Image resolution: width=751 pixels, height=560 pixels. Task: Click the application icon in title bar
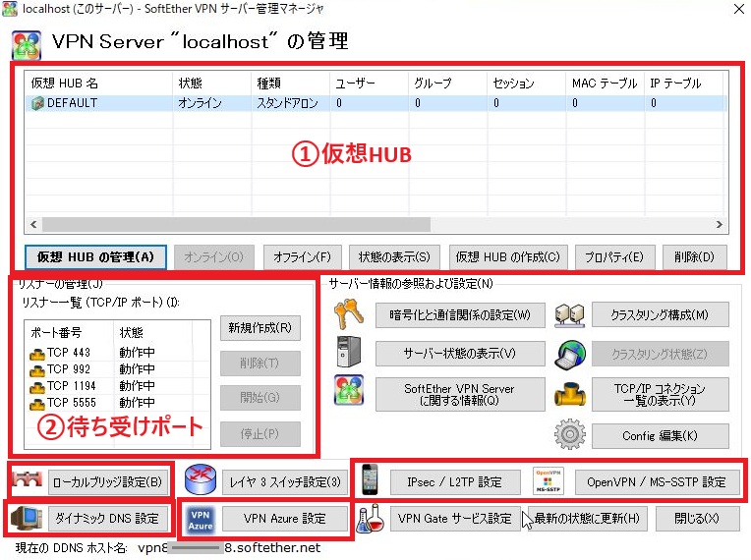point(10,9)
